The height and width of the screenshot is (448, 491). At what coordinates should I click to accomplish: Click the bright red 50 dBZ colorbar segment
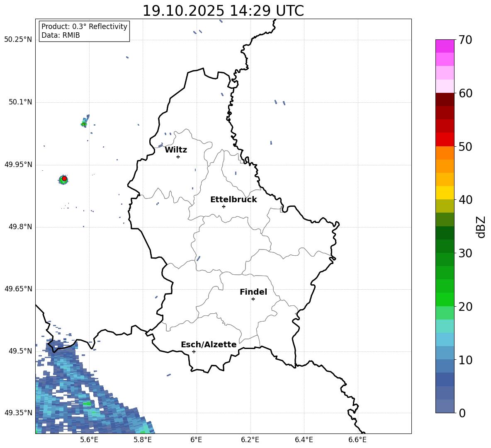click(445, 140)
